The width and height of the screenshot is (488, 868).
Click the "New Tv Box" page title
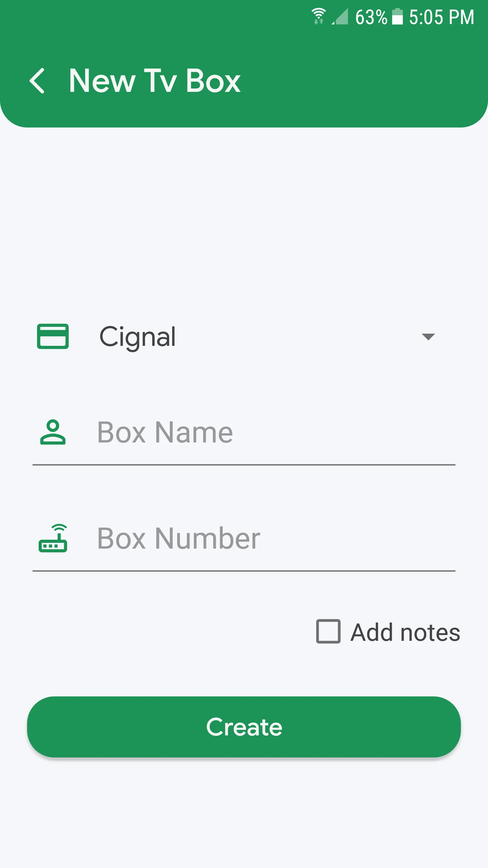click(155, 81)
